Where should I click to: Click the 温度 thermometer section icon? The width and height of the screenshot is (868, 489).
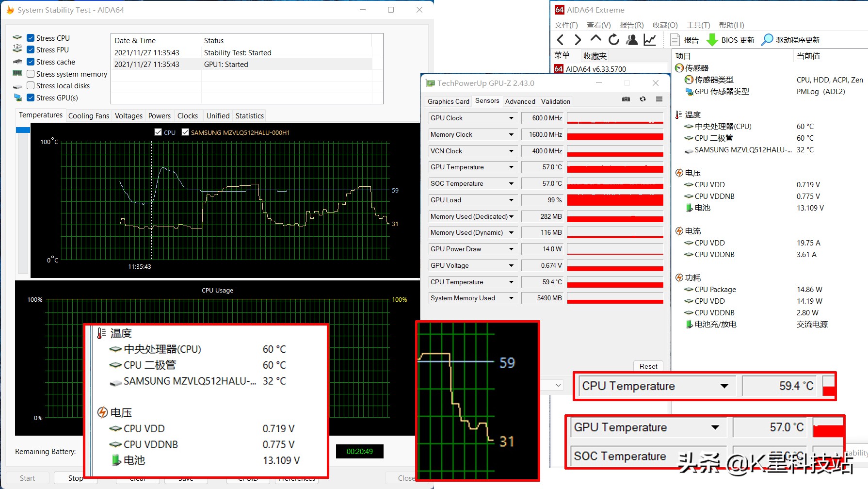click(x=679, y=114)
